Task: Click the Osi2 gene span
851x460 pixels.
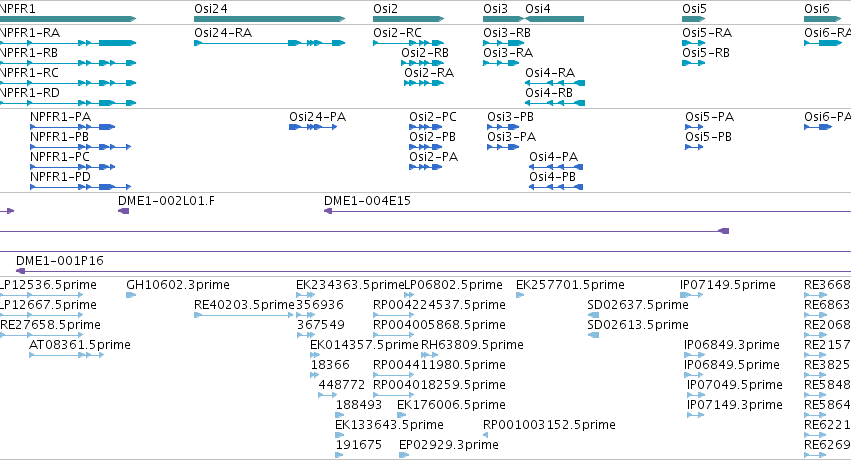Action: pyautogui.click(x=408, y=19)
